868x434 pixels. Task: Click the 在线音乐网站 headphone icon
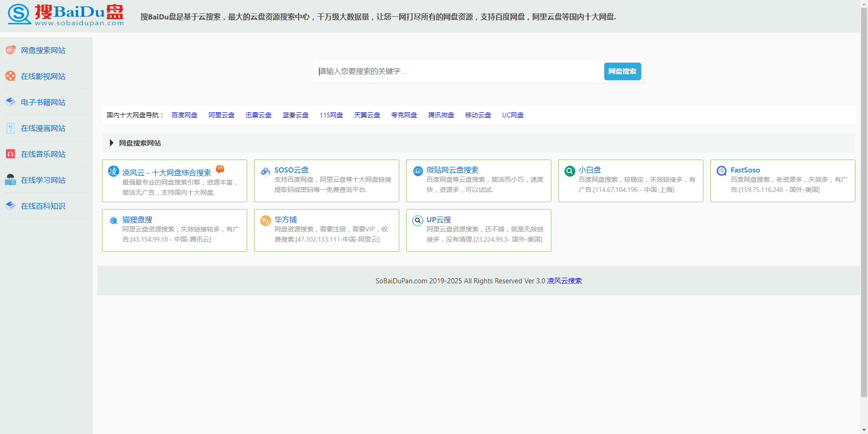pyautogui.click(x=10, y=153)
